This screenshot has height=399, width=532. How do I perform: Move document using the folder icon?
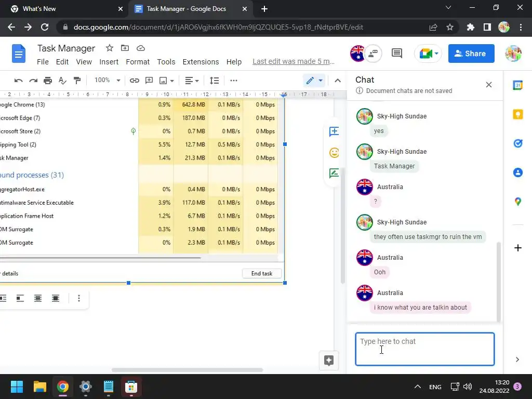coord(125,48)
